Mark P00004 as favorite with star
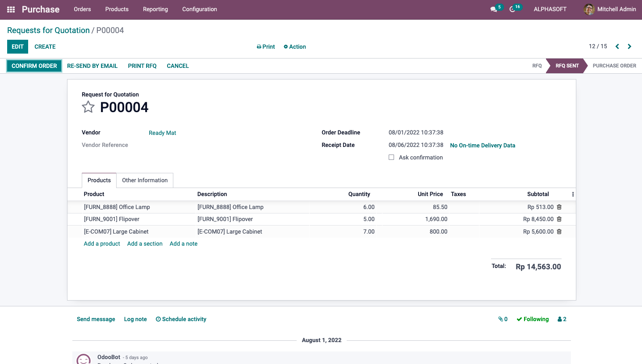The width and height of the screenshot is (642, 364). click(x=88, y=107)
